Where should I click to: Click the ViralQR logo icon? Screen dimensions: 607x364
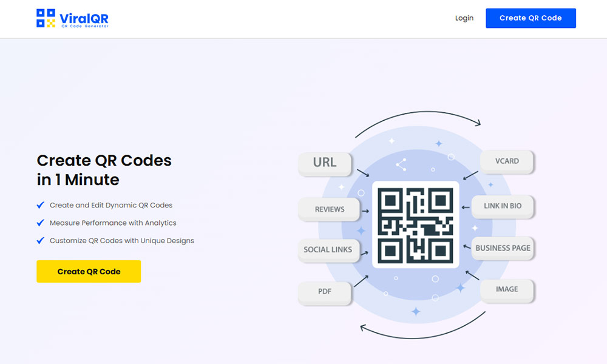(46, 18)
